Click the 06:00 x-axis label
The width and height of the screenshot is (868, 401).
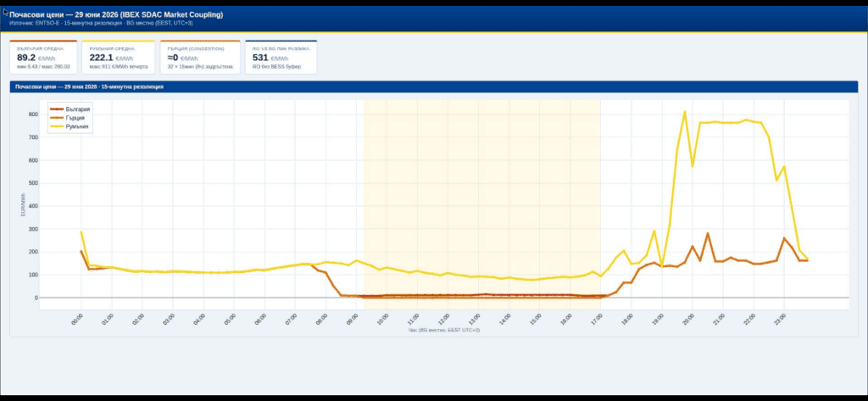pos(261,320)
